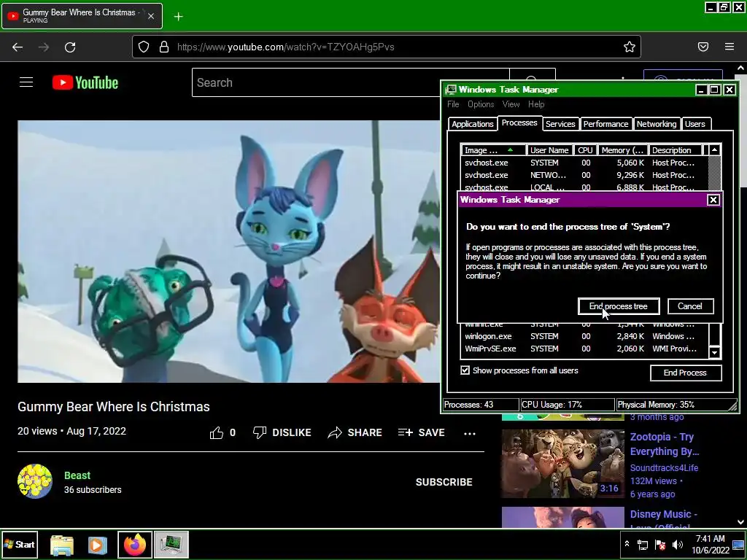
Task: Cancel the end process tree dialog
Action: (690, 306)
